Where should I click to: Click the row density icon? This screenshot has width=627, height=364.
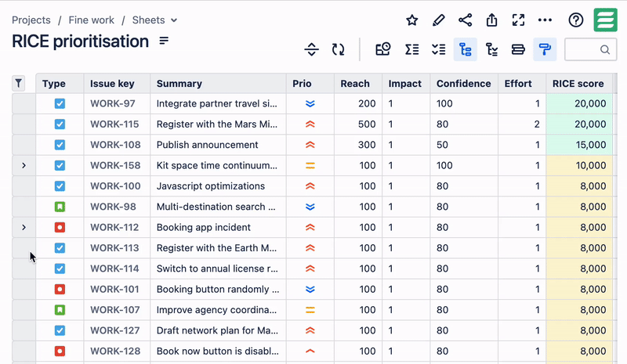518,49
